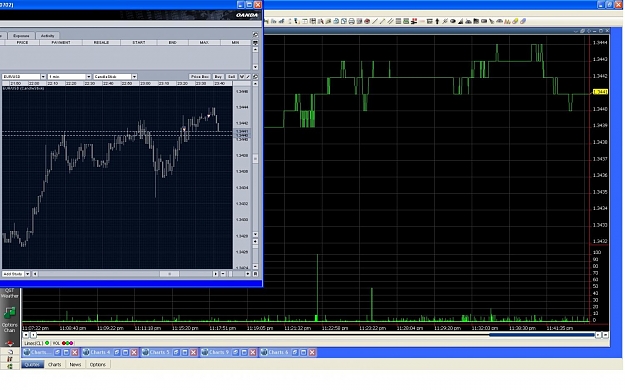
Task: Close the Charts 9 window tab
Action: 253,353
